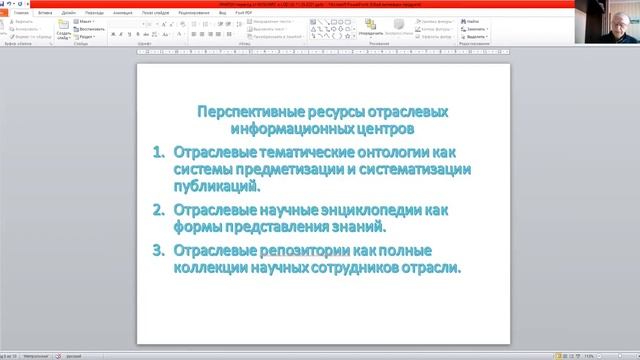
Task: Switch to the Рецензирование ribbon tab
Action: point(194,13)
